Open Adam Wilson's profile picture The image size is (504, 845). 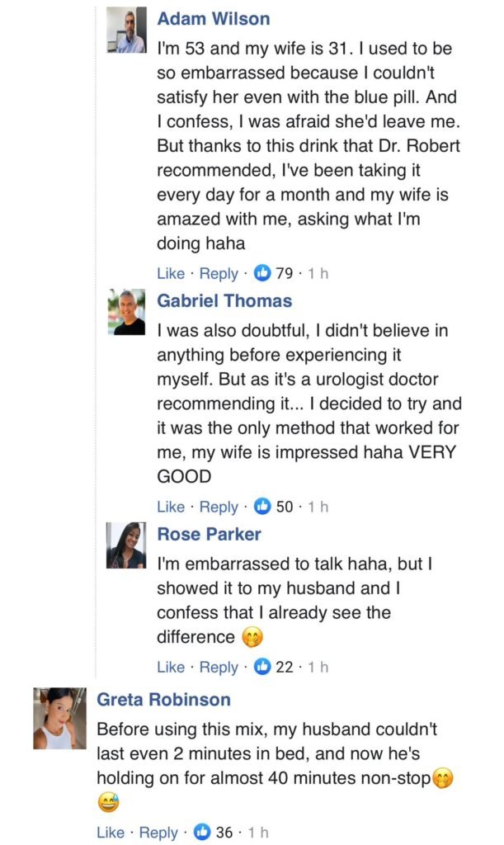click(x=126, y=31)
